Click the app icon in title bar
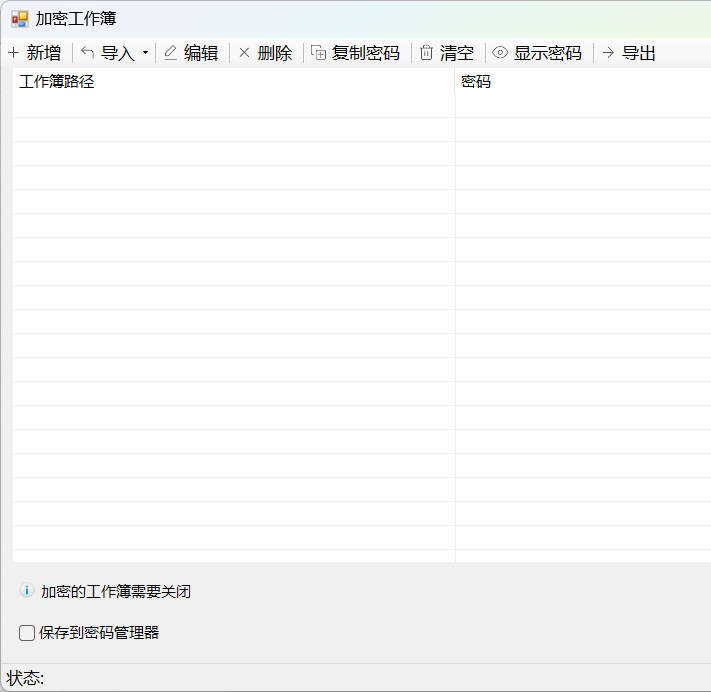This screenshot has height=692, width=711. pos(20,19)
